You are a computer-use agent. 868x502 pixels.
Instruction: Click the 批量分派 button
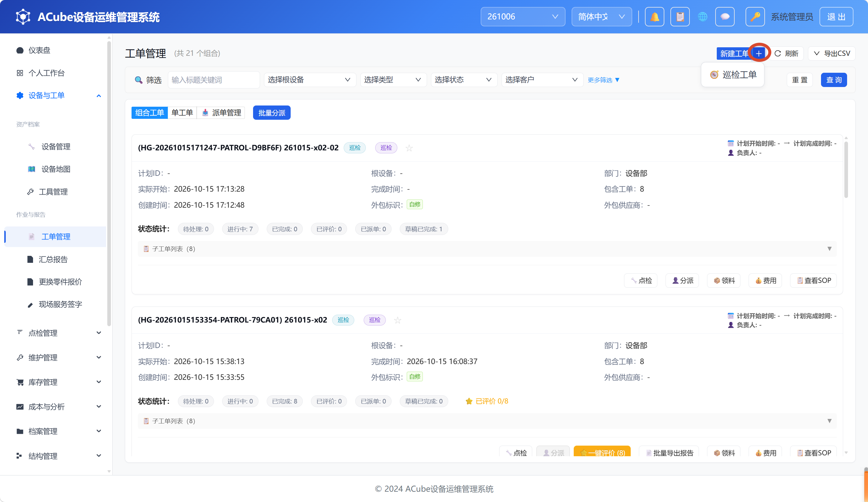(272, 113)
